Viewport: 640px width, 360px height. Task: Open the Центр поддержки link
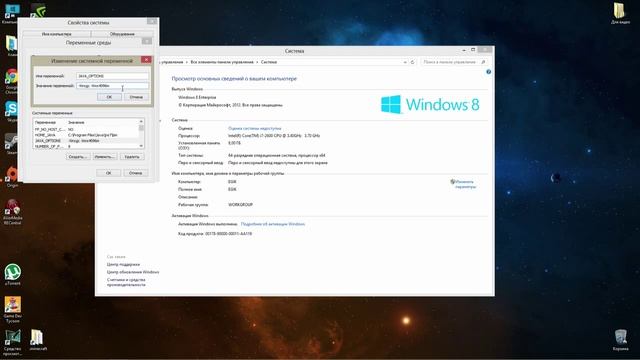tap(123, 264)
